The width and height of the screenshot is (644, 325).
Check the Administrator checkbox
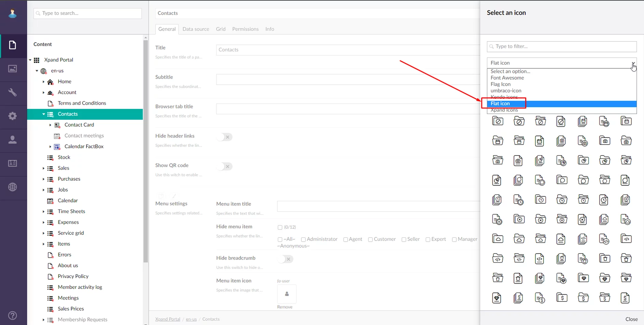303,240
